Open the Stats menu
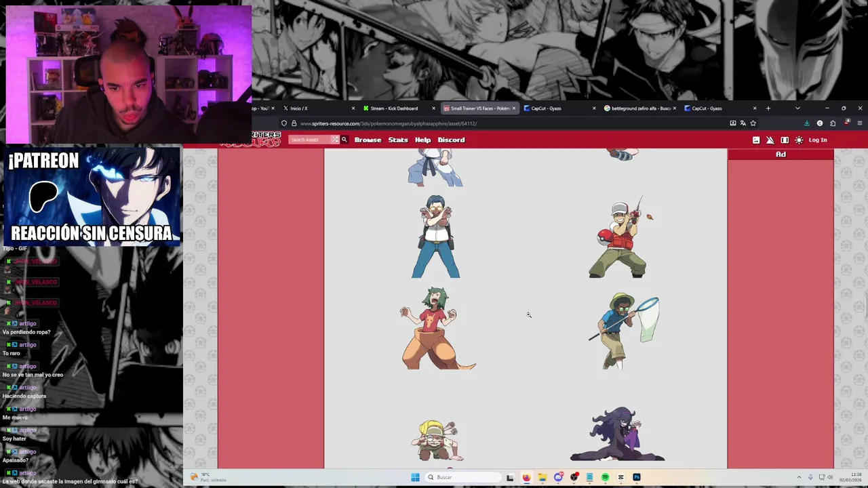868x488 pixels. (x=398, y=140)
